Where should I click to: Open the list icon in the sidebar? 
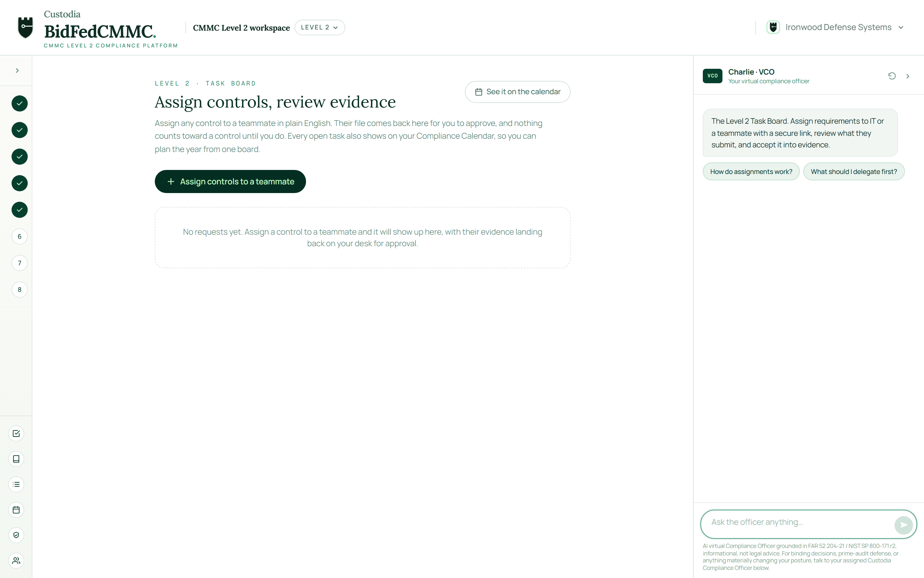point(16,484)
